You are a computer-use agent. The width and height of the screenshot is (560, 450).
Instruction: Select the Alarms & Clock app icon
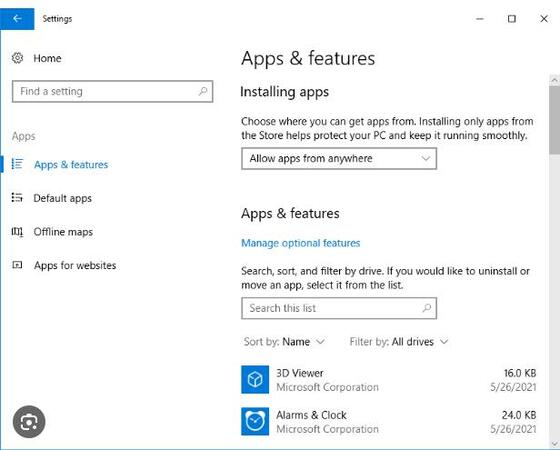(255, 421)
